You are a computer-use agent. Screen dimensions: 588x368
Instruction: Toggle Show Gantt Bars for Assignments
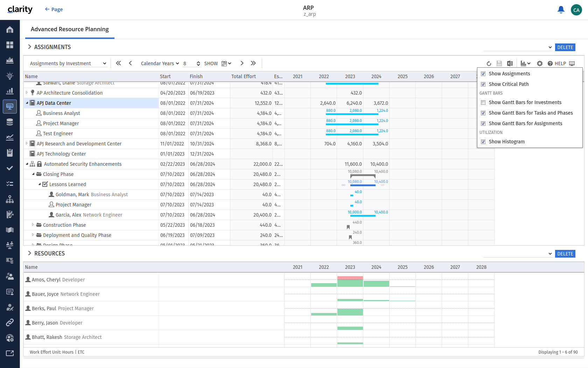[483, 123]
